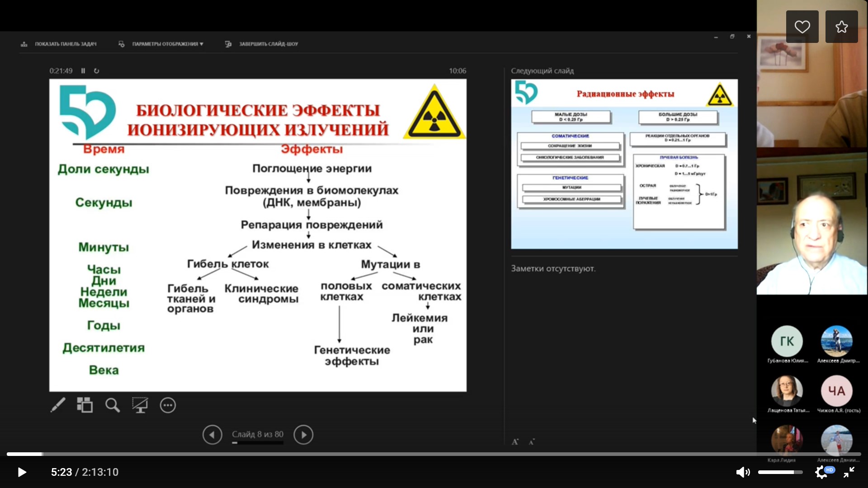Play the video
This screenshot has width=868, height=488.
tap(22, 472)
